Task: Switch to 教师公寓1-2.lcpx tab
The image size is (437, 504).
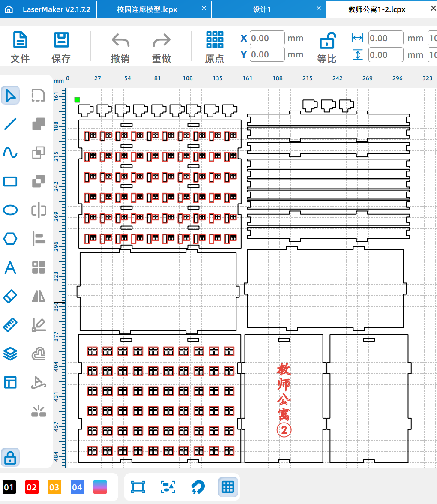Action: coord(377,9)
